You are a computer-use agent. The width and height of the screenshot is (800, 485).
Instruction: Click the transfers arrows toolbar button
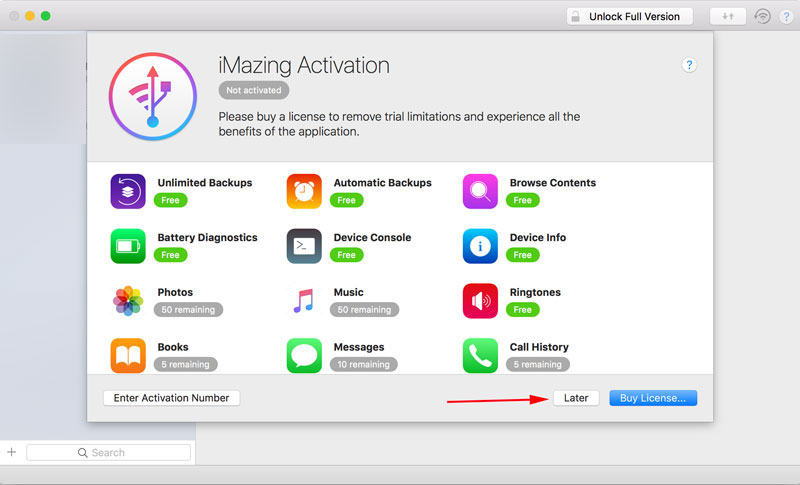pos(728,16)
